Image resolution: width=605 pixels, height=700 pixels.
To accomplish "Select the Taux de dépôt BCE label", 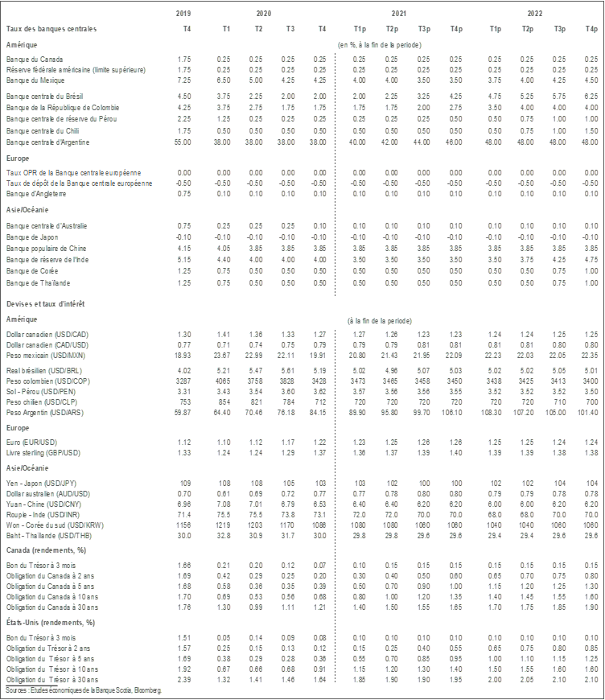I will (79, 183).
